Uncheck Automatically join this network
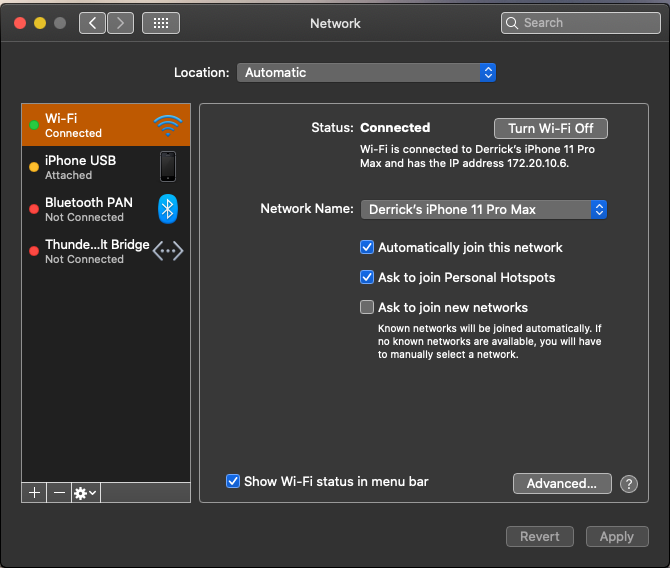The width and height of the screenshot is (670, 568). (x=367, y=247)
